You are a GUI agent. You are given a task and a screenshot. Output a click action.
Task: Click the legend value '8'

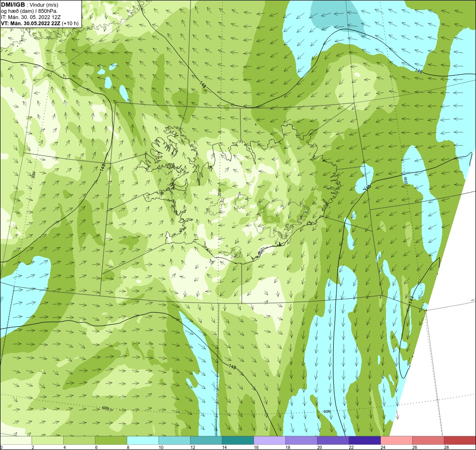click(128, 447)
